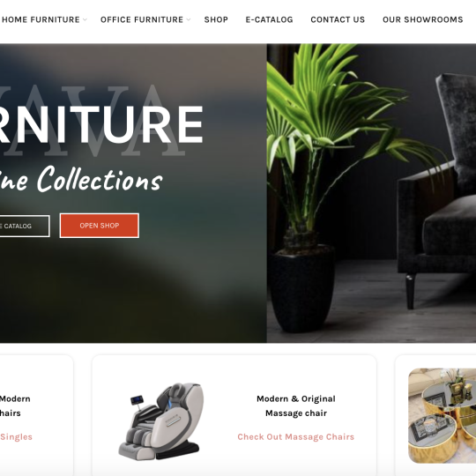This screenshot has height=476, width=476.
Task: Open the Home Furniture menu
Action: (41, 19)
